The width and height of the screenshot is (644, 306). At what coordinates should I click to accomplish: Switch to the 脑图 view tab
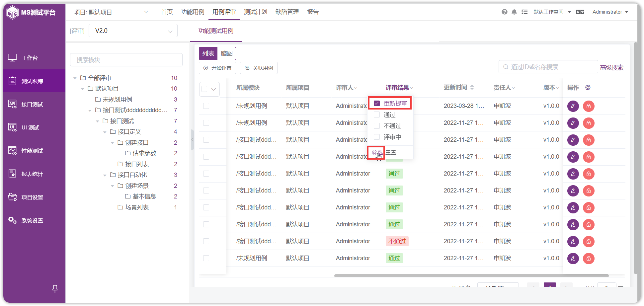(226, 53)
